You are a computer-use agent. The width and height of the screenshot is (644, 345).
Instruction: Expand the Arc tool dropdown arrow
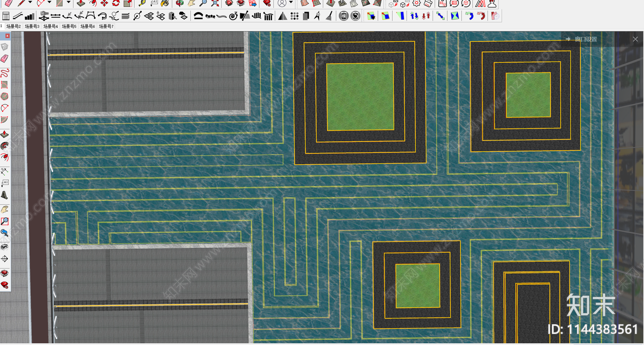coord(49,3)
